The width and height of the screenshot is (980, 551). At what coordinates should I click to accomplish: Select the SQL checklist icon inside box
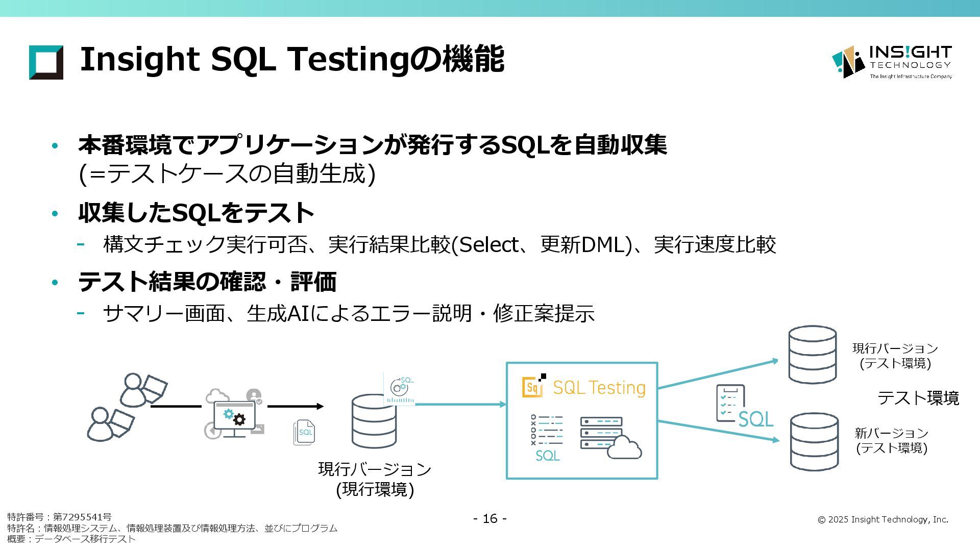[x=547, y=437]
